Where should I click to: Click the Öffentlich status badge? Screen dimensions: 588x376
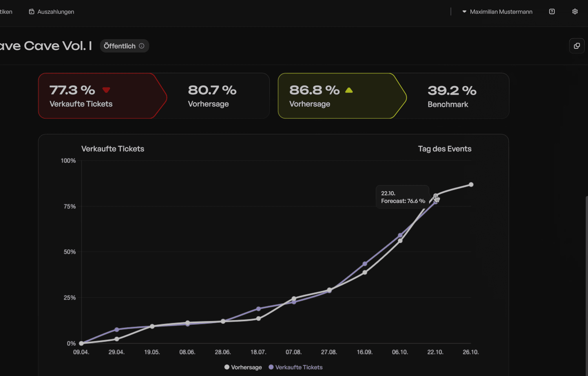(125, 46)
